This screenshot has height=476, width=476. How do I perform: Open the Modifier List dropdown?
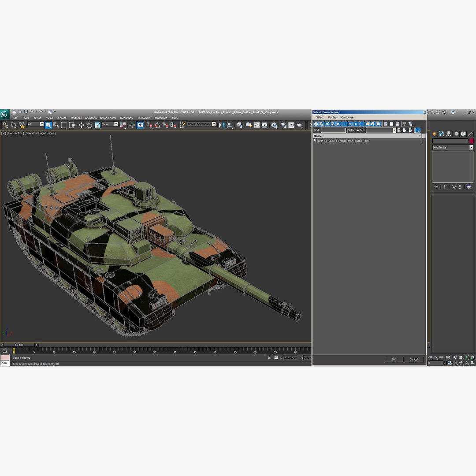pyautogui.click(x=471, y=148)
